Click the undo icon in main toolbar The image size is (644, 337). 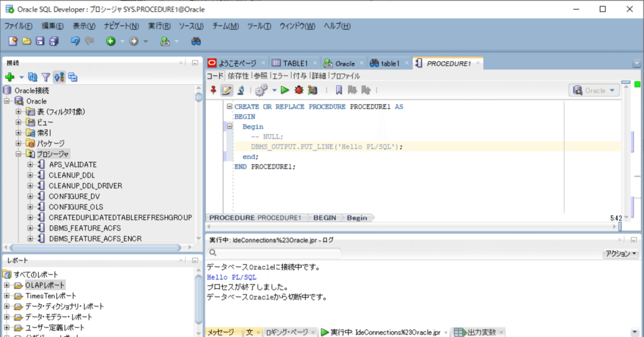click(74, 41)
